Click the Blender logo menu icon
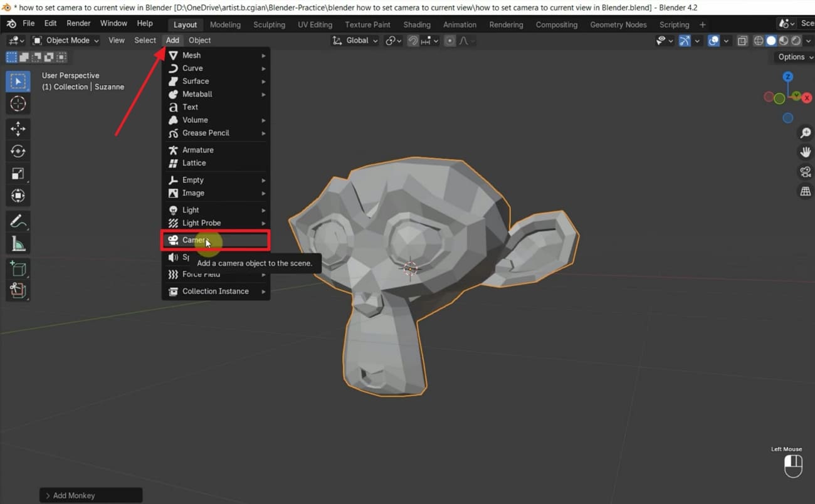815x504 pixels. coord(11,24)
